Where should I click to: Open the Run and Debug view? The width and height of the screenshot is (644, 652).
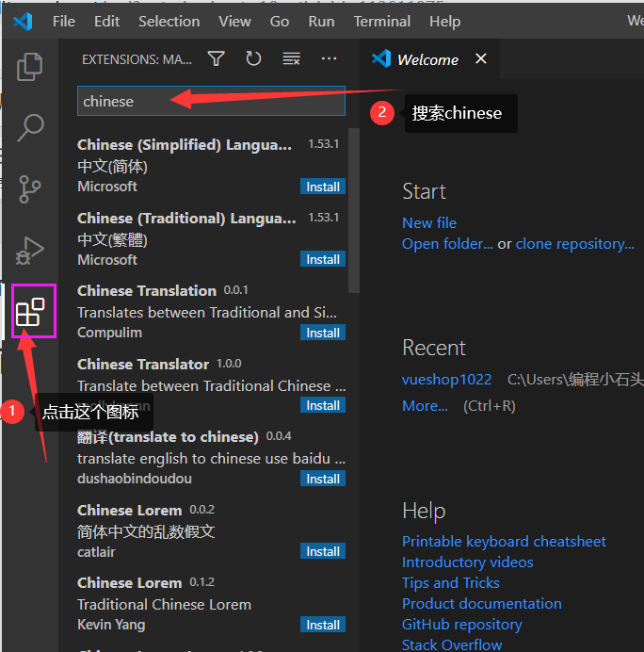29,252
